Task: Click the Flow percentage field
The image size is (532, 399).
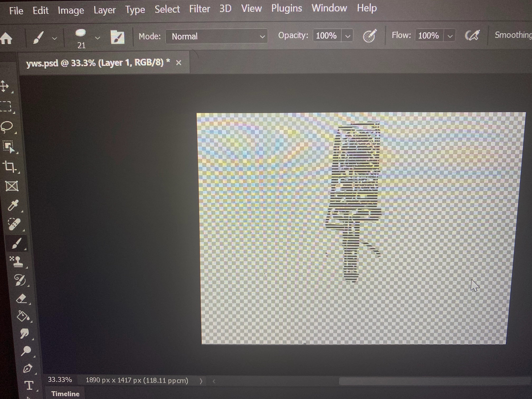Action: pos(428,36)
